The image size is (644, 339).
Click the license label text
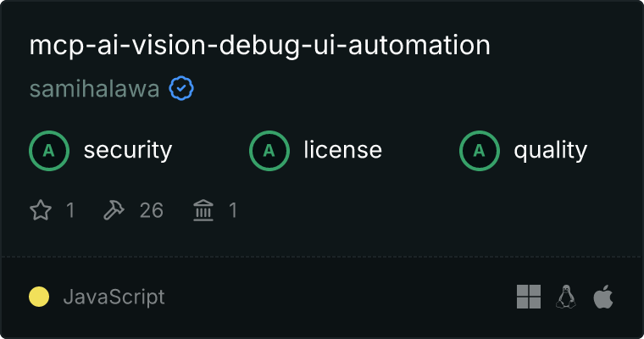[343, 150]
